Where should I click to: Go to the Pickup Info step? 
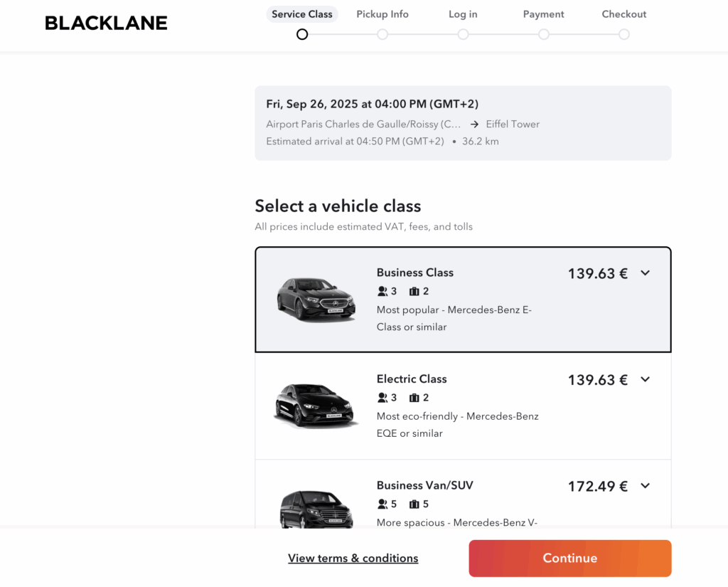point(382,14)
